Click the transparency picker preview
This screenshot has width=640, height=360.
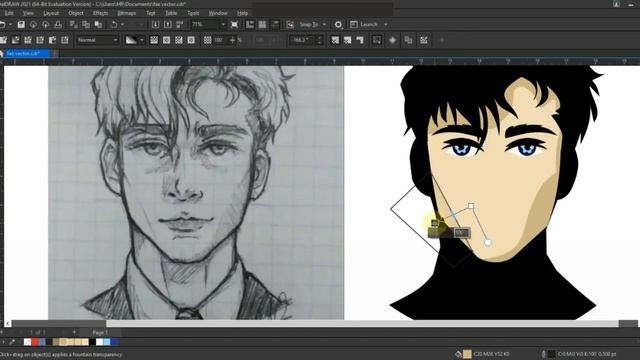tap(131, 40)
